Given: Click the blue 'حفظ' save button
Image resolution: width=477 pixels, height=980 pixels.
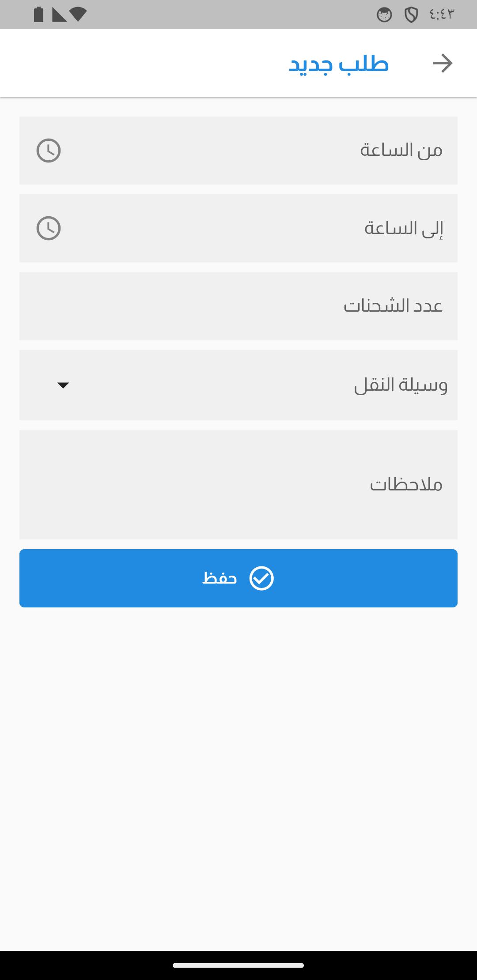Looking at the screenshot, I should [x=238, y=578].
